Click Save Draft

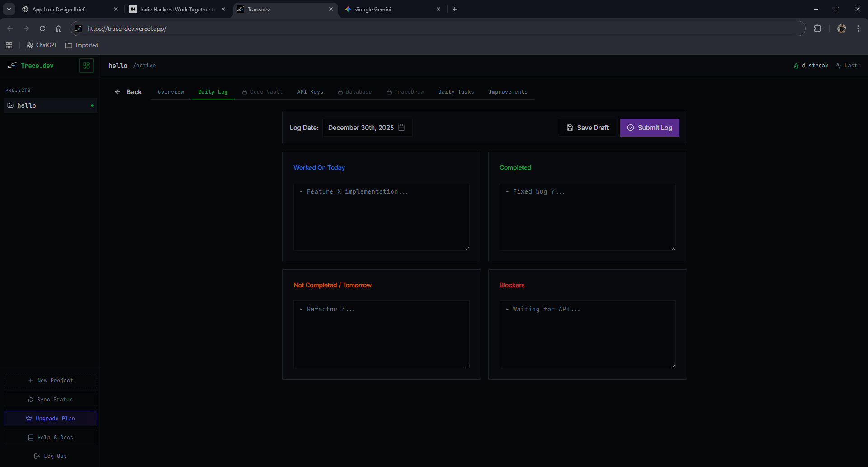point(587,128)
